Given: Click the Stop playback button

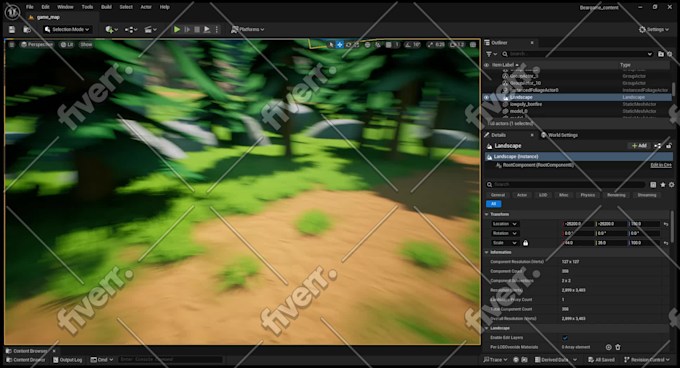Looking at the screenshot, I should pyautogui.click(x=197, y=29).
